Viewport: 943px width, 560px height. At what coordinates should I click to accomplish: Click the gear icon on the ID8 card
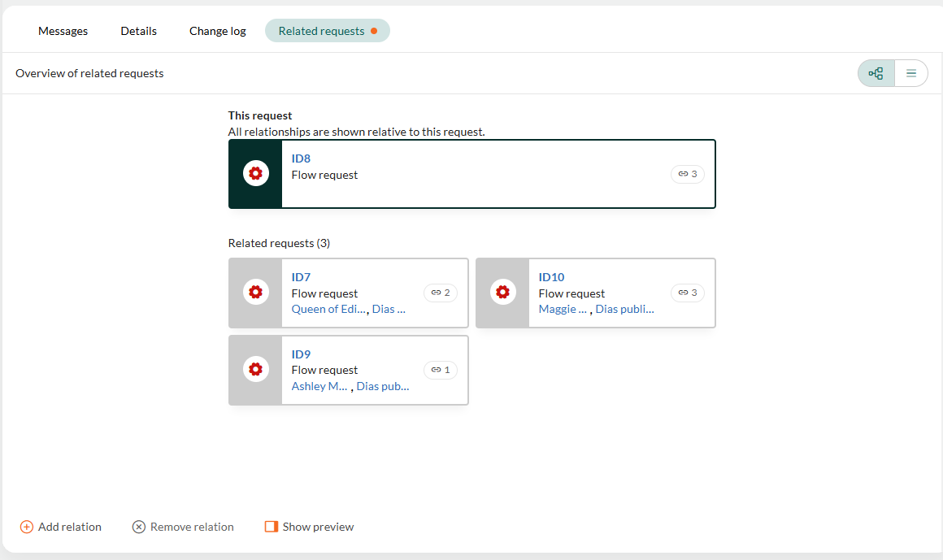point(254,173)
